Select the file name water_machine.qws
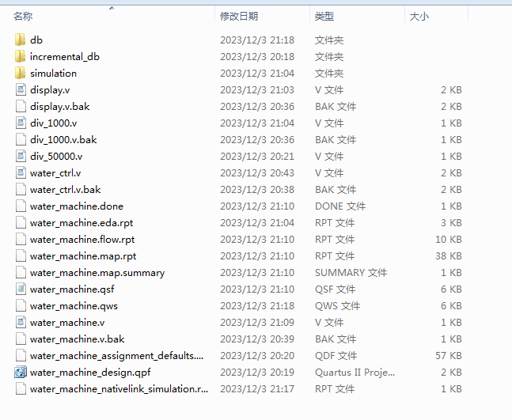The width and height of the screenshot is (512, 420). pos(74,306)
